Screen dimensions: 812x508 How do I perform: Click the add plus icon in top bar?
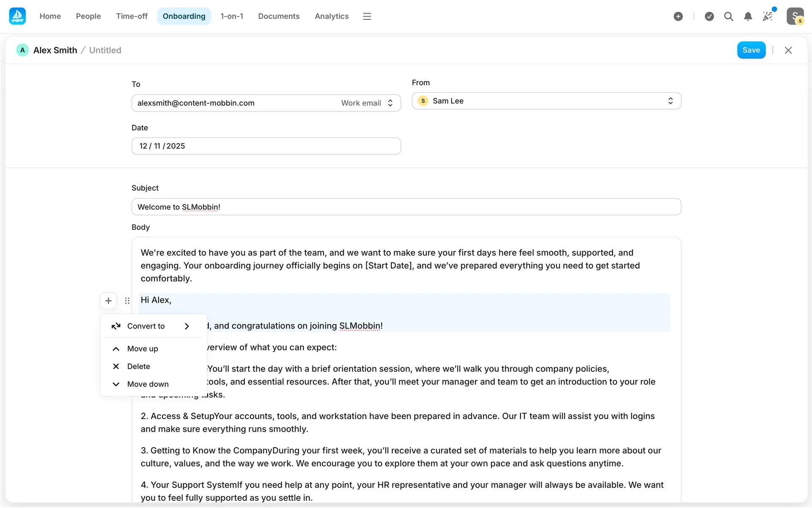pos(678,16)
